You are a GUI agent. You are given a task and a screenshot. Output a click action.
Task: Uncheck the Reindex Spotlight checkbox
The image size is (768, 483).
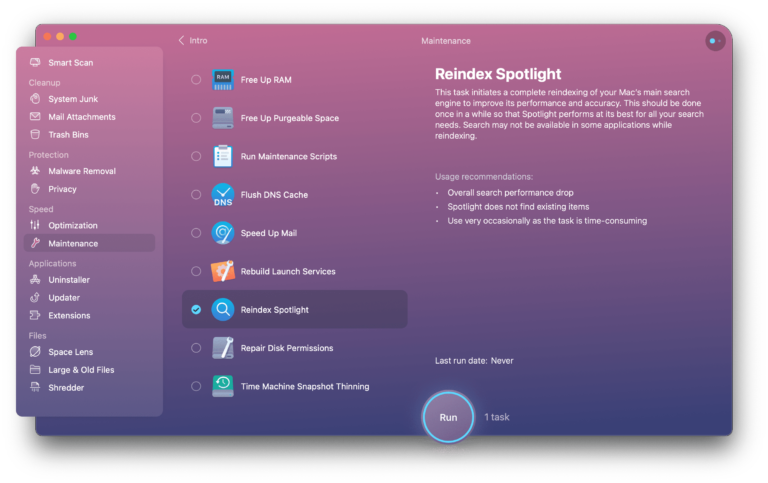coord(196,310)
